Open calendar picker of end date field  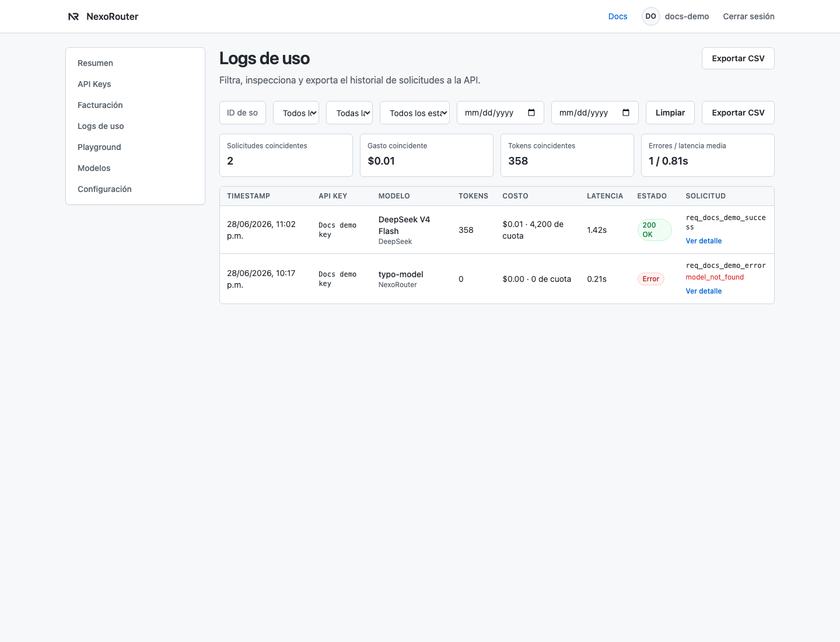point(626,113)
